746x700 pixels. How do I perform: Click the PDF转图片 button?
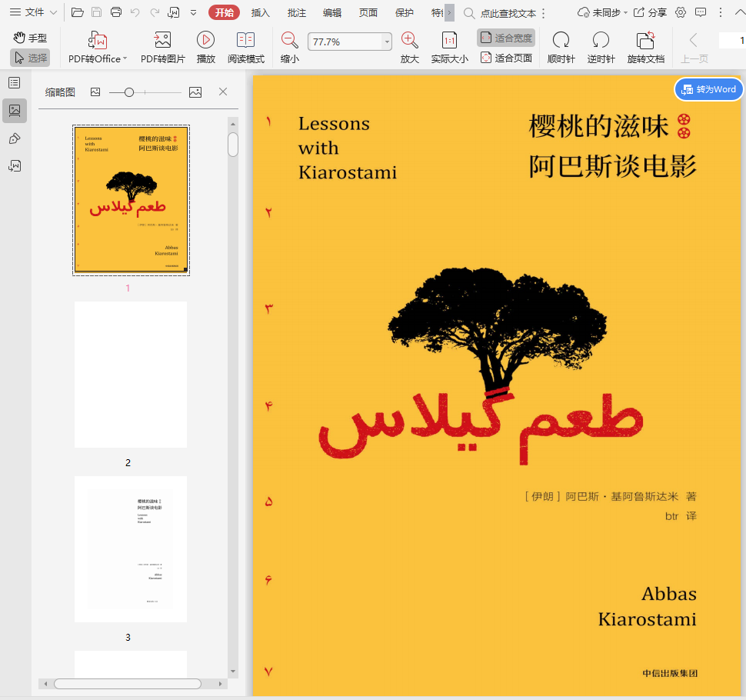(x=163, y=47)
